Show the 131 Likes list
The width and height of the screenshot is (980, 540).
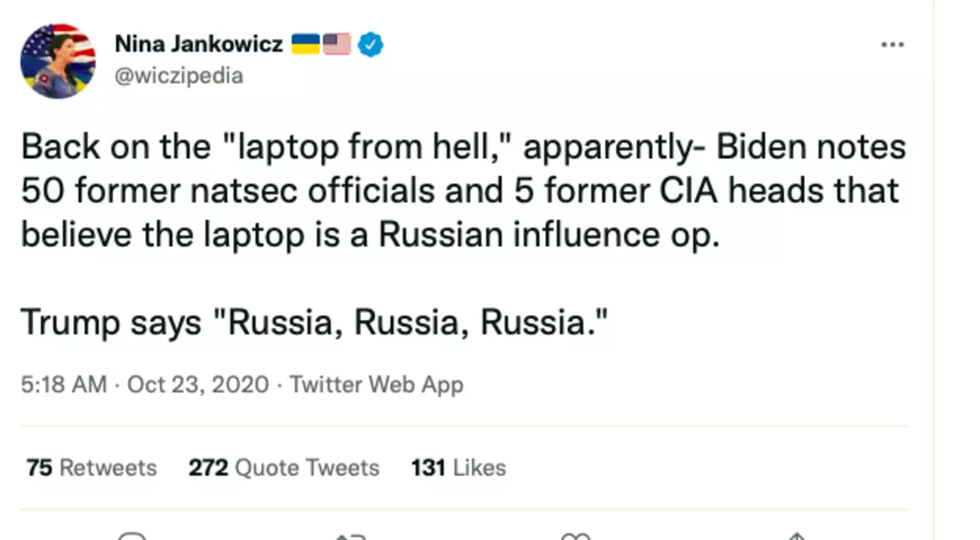pos(458,468)
